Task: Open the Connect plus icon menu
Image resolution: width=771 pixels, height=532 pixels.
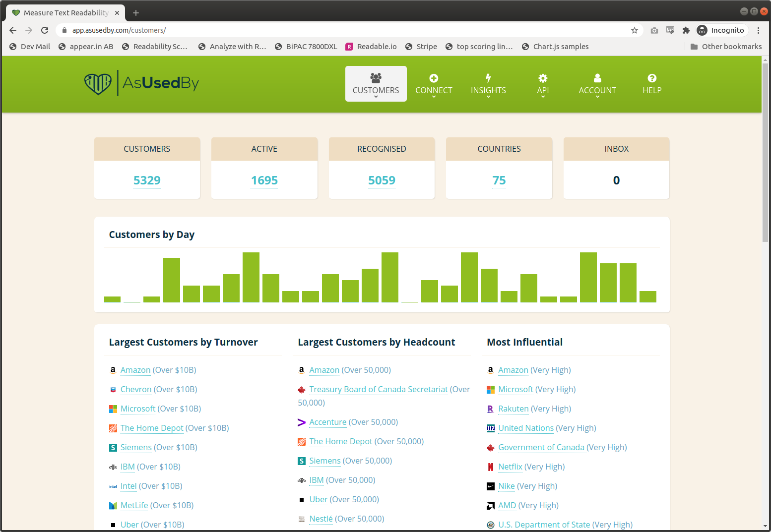Action: coord(434,84)
